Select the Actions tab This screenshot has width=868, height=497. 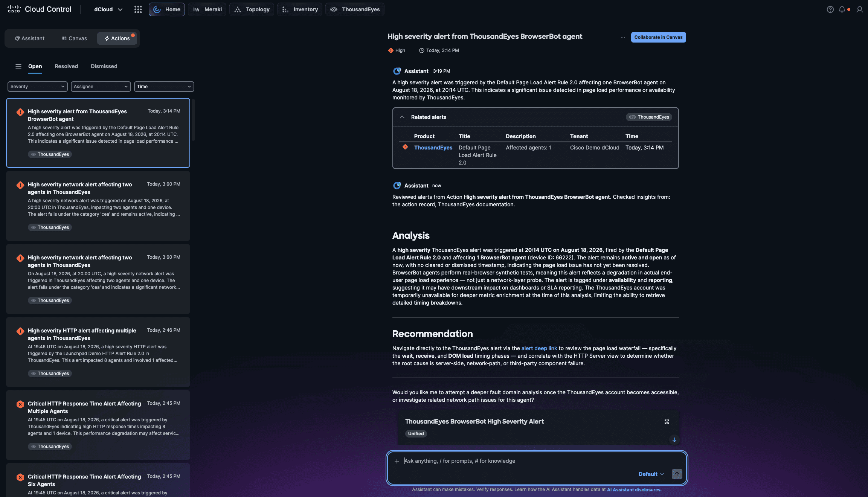point(117,38)
